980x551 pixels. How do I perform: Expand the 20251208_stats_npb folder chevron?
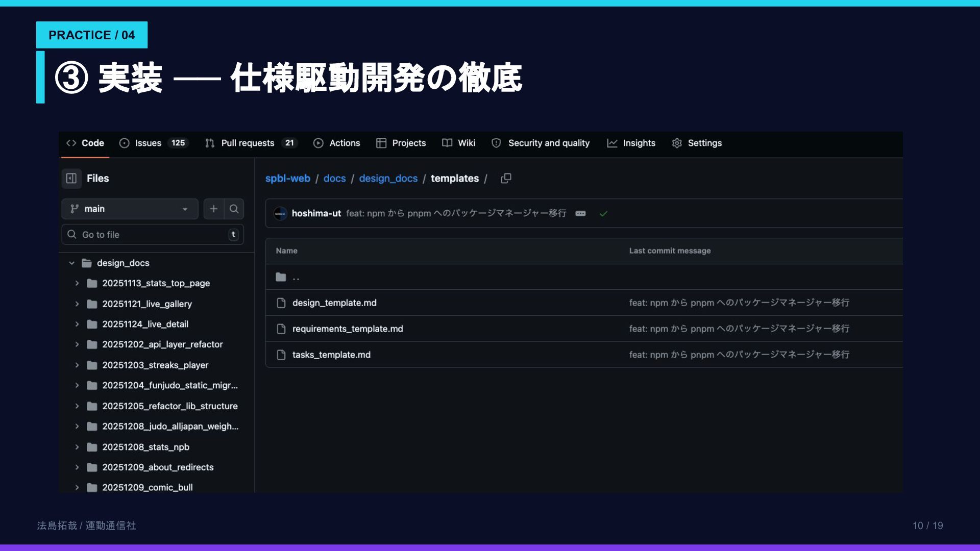point(77,447)
